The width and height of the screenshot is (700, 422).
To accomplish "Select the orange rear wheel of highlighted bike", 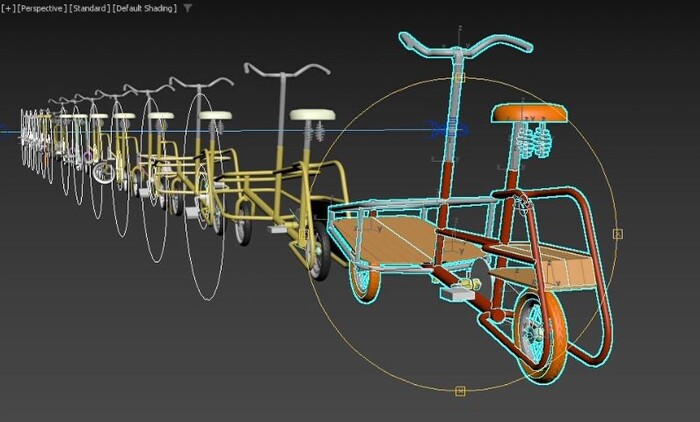I will [542, 338].
